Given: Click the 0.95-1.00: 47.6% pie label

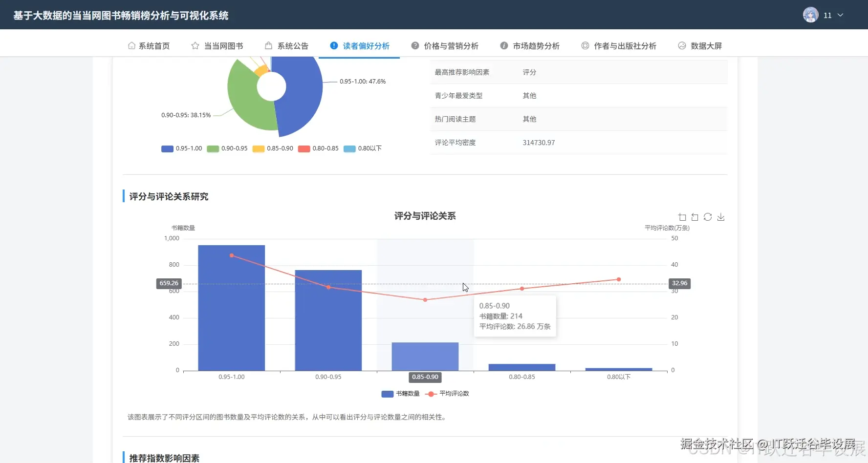Looking at the screenshot, I should (363, 82).
